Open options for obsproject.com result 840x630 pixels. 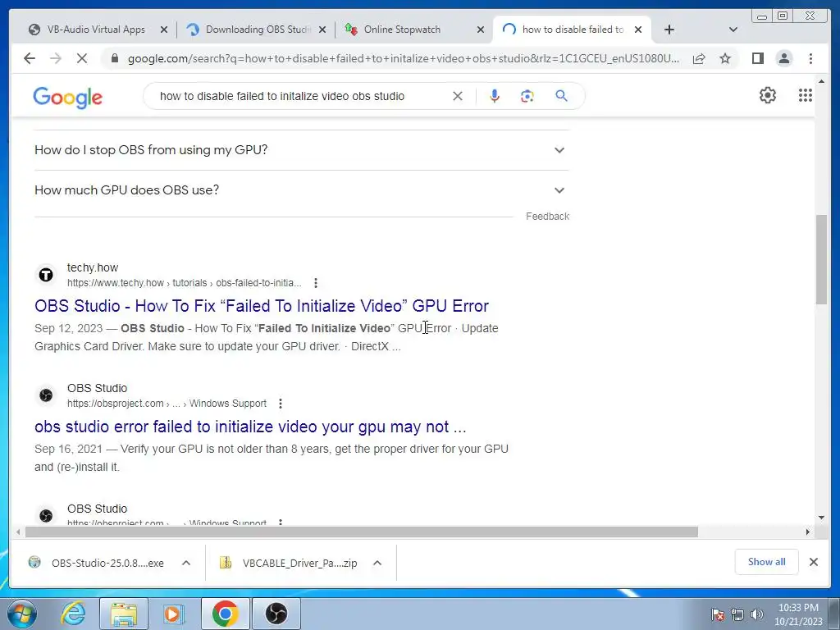(x=281, y=404)
